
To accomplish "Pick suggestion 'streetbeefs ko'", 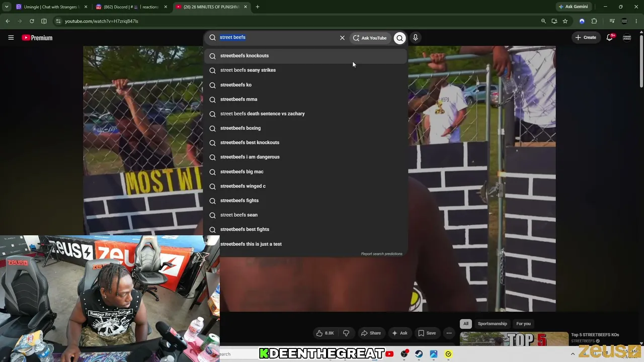I will click(x=305, y=85).
